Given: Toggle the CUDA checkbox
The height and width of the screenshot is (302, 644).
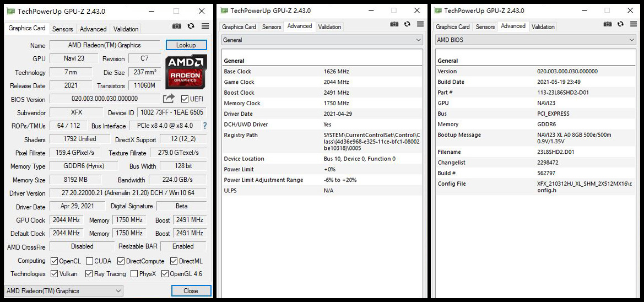Looking at the screenshot, I should [x=89, y=261].
